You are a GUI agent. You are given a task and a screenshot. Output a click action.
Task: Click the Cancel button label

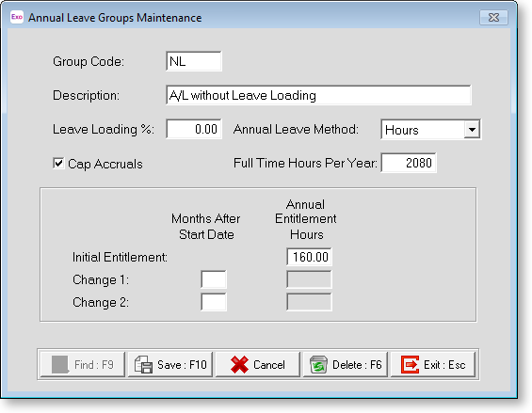tap(269, 365)
